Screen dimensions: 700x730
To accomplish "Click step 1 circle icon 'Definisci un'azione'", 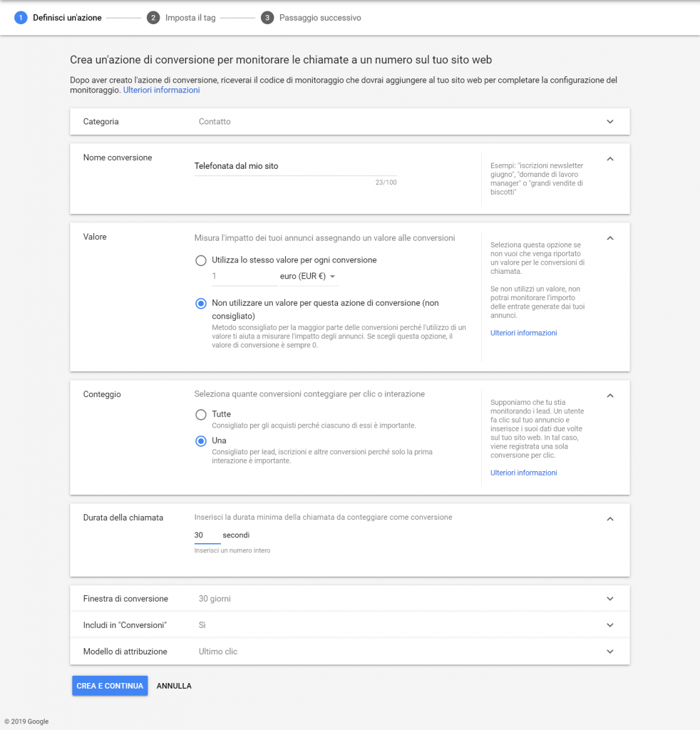I will point(21,18).
